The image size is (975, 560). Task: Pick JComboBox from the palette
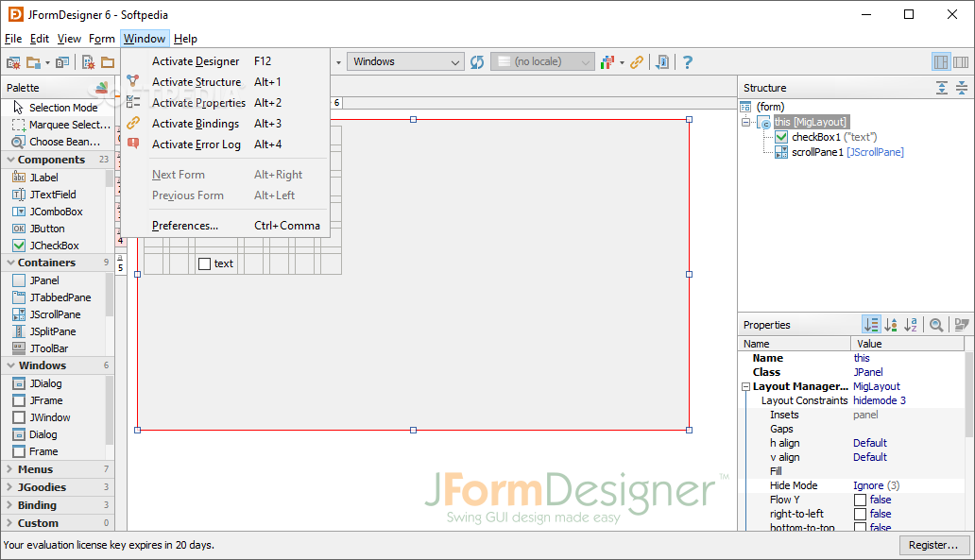coord(54,212)
